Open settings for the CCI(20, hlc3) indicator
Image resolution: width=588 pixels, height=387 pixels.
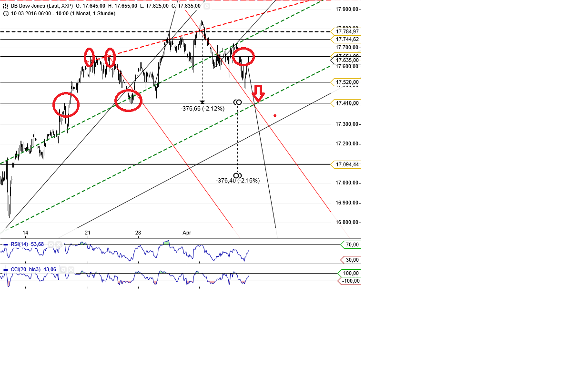[63, 270]
